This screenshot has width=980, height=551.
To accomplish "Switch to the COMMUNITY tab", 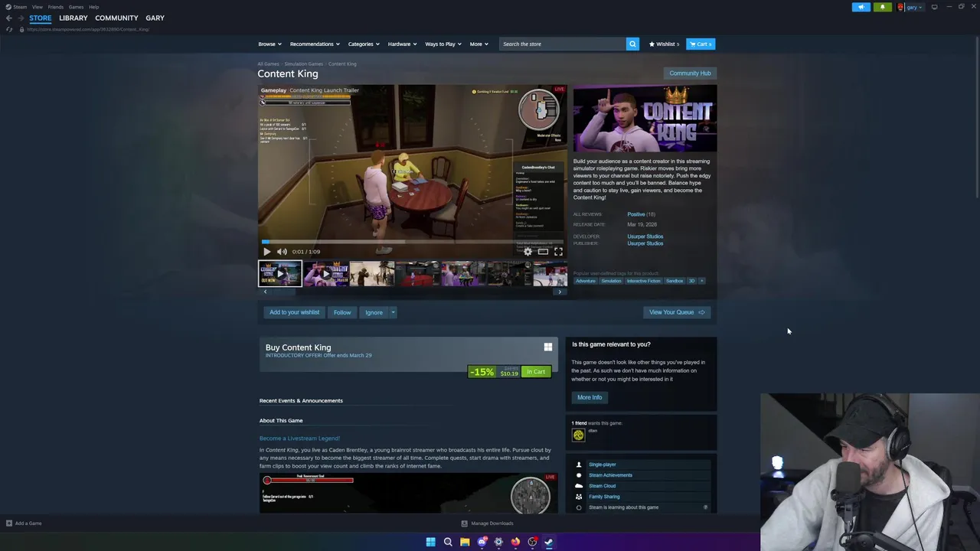I will 116,18.
